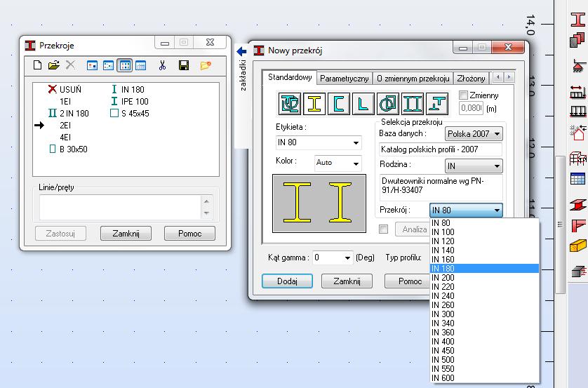Save sections with the floppy disk icon
The height and width of the screenshot is (388, 588).
(x=184, y=66)
